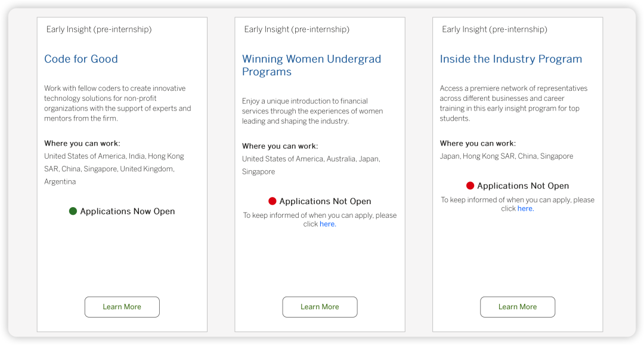
Task: Click the locations 'Japan, Hong Kong SAR, China, Singapore'
Action: coord(506,156)
